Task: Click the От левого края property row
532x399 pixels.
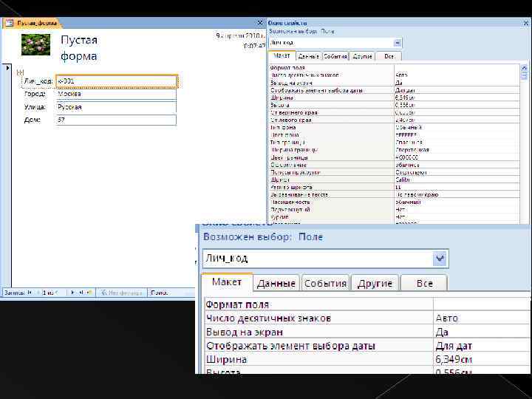Action: (x=395, y=120)
